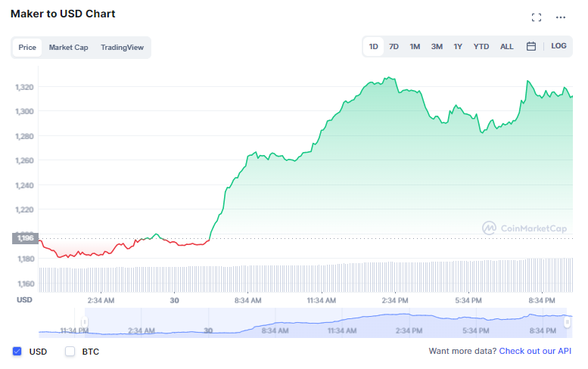The image size is (588, 369).
Task: Enable the BTC checkbox
Action: coord(70,352)
